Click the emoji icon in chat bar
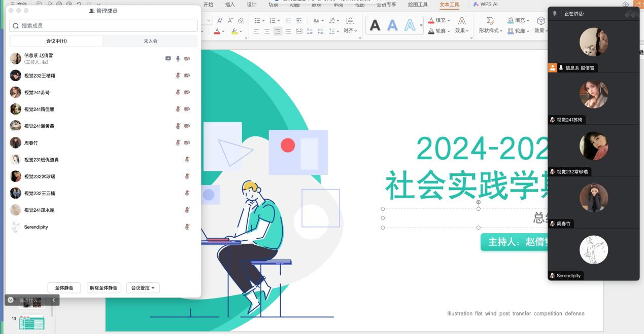 [10, 300]
